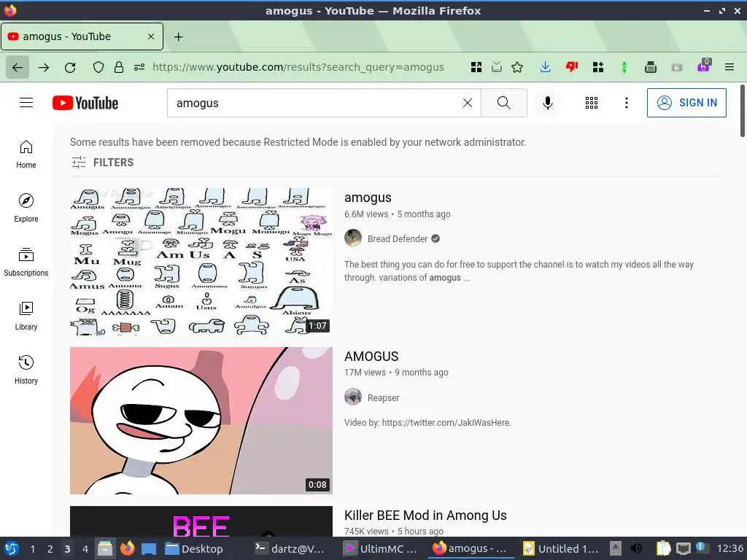Open the clipboard tray icon
747x560 pixels.
pos(663,548)
